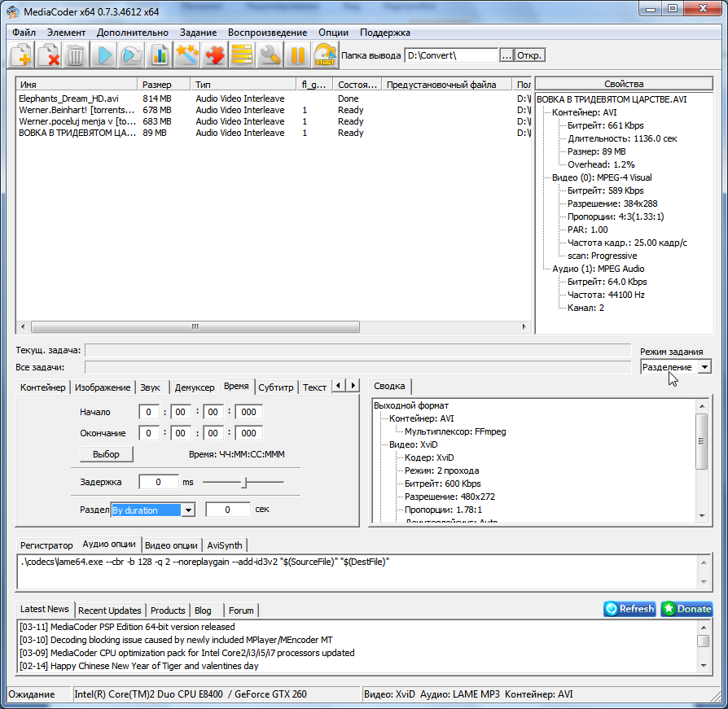Click the split duration seconds field
Image resolution: width=728 pixels, height=709 pixels.
[x=228, y=510]
